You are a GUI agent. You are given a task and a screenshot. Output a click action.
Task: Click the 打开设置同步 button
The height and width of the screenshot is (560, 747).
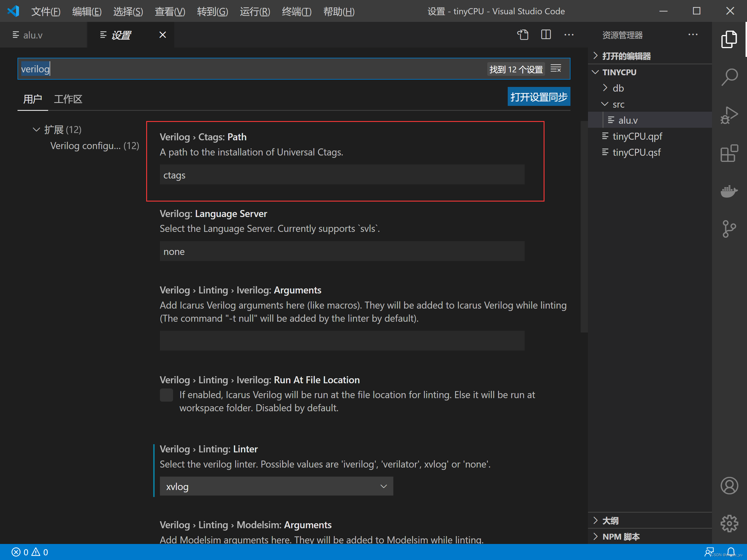tap(539, 97)
